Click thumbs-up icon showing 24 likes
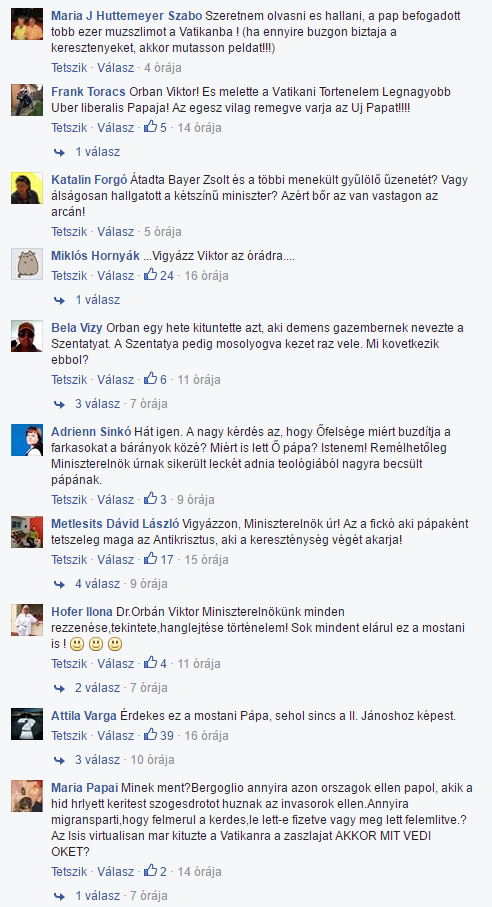Image resolution: width=492 pixels, height=907 pixels. pyautogui.click(x=150, y=275)
